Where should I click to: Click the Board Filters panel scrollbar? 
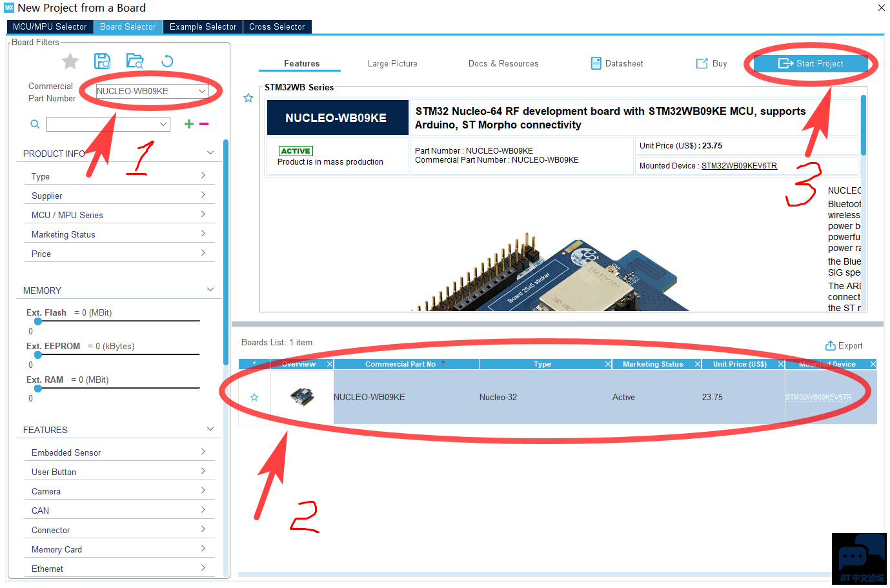pos(226,252)
